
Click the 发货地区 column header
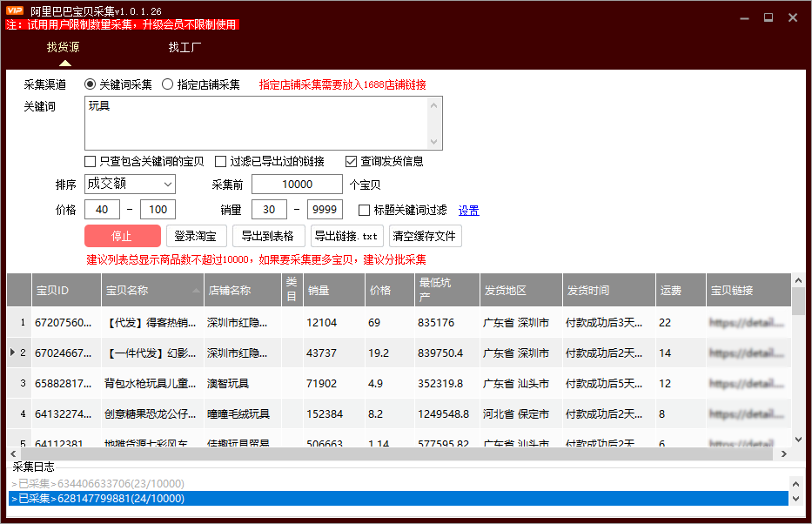point(521,290)
